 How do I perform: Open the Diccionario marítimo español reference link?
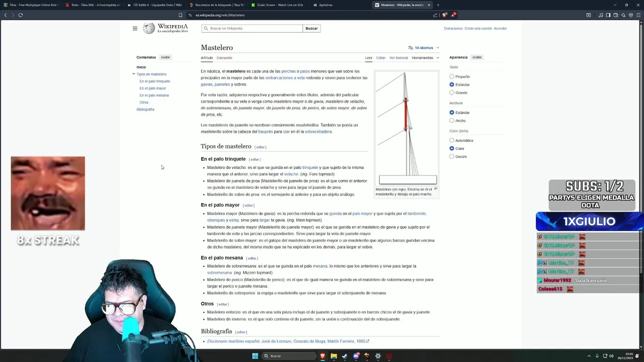tap(233, 341)
